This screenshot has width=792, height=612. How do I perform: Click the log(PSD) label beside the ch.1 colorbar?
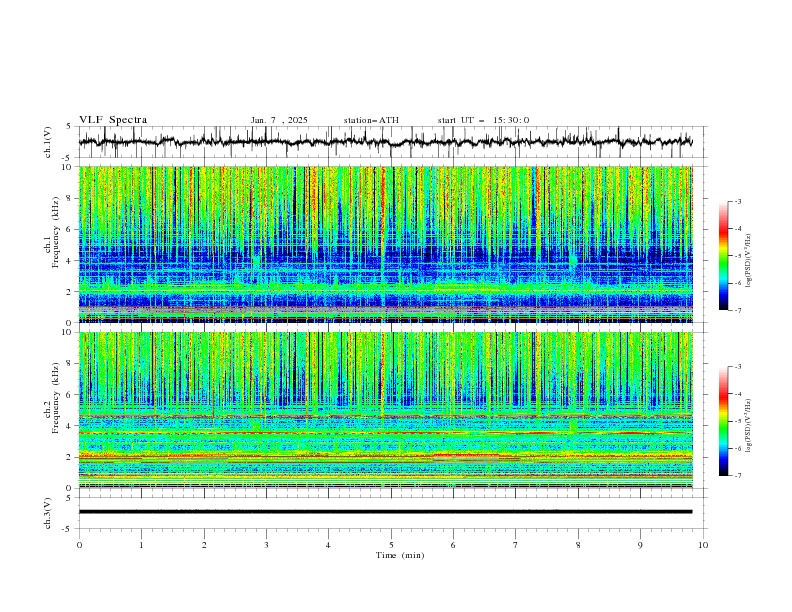pos(748,261)
